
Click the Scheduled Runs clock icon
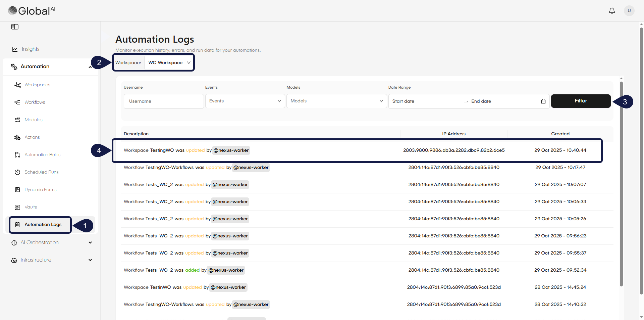pyautogui.click(x=17, y=172)
